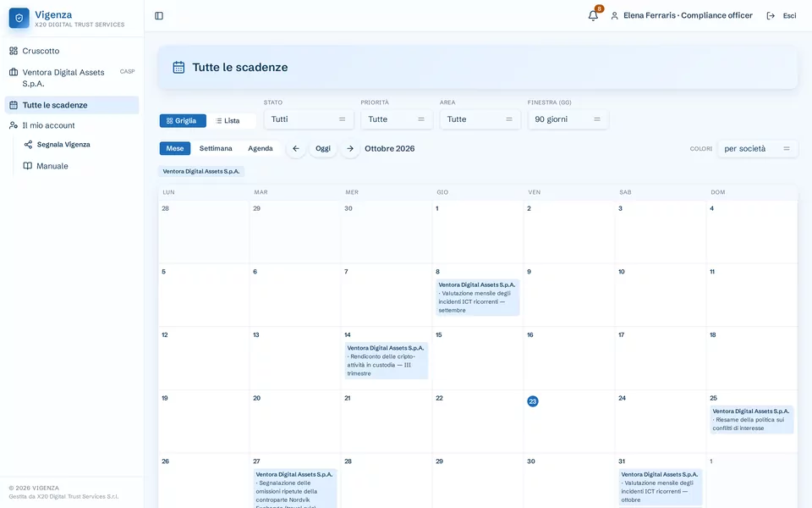Image resolution: width=812 pixels, height=508 pixels.
Task: Click Ventora Digital Assets legend chip
Action: tap(201, 172)
